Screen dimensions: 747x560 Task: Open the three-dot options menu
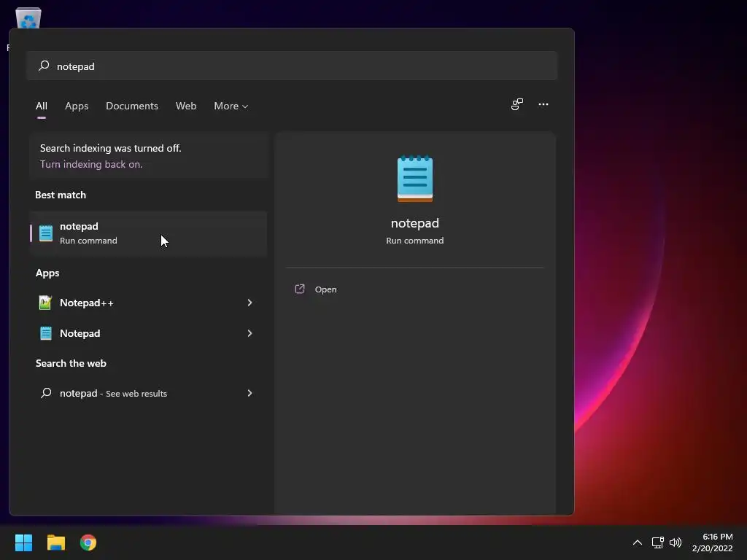543,104
